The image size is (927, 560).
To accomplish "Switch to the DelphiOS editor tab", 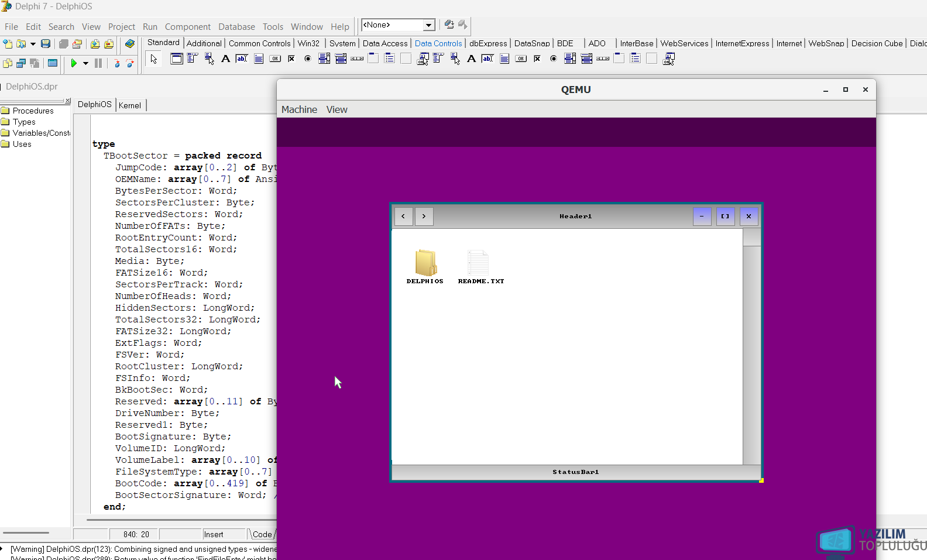I will (x=94, y=104).
